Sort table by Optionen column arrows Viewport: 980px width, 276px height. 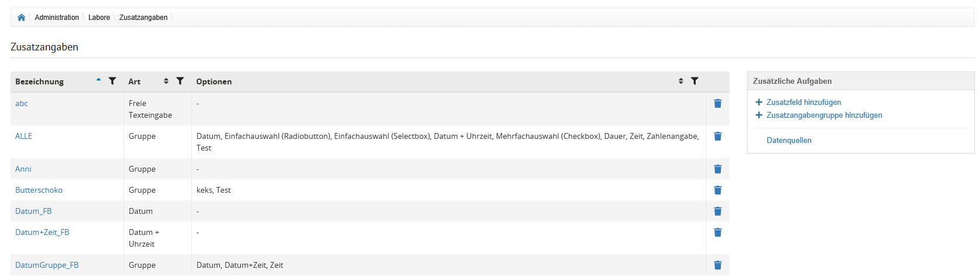click(680, 81)
